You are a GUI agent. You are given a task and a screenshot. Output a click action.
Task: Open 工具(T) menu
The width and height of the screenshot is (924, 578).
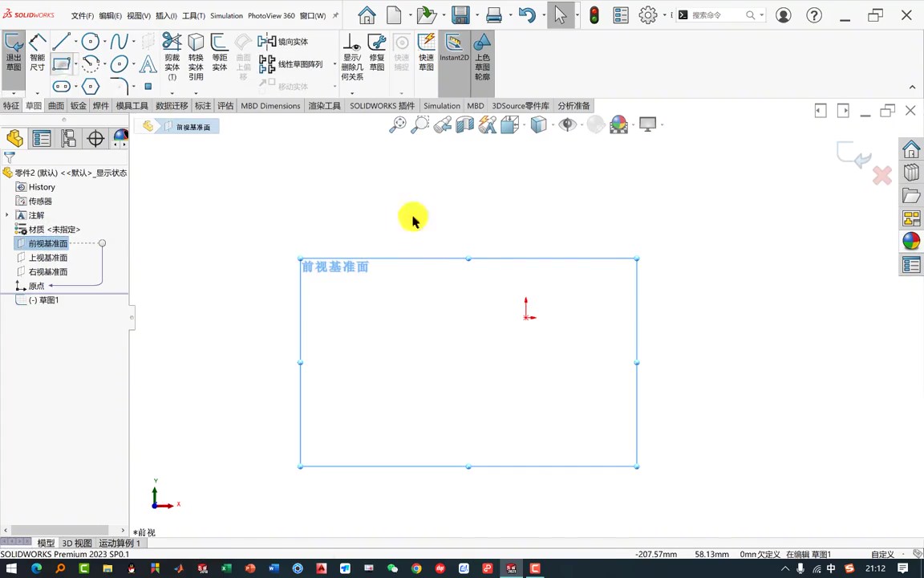(x=193, y=16)
